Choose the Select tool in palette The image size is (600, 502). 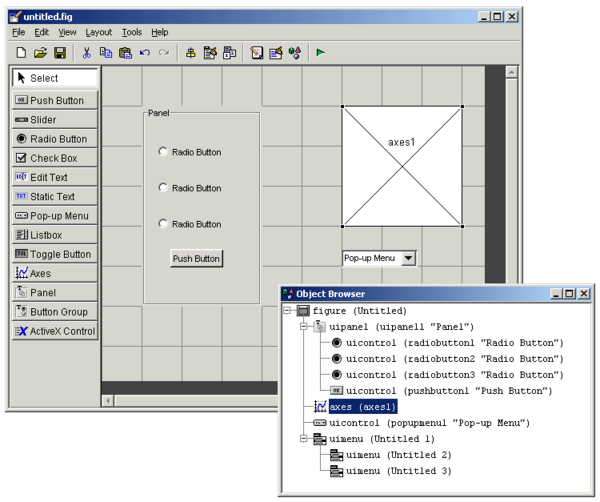tap(55, 78)
